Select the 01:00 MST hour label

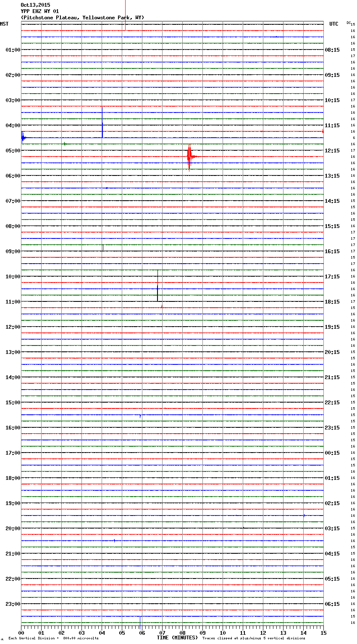[13, 50]
